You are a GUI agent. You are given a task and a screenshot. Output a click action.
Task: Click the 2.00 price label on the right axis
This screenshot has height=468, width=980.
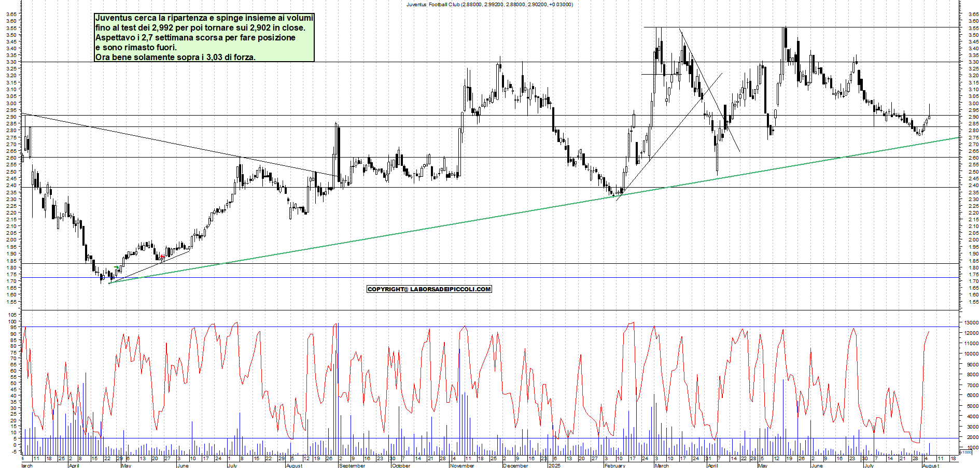coord(973,240)
